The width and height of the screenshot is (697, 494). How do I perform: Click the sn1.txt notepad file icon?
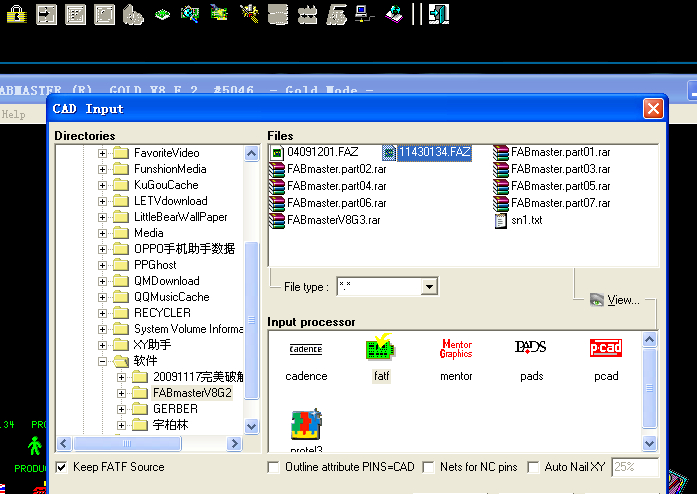(501, 221)
